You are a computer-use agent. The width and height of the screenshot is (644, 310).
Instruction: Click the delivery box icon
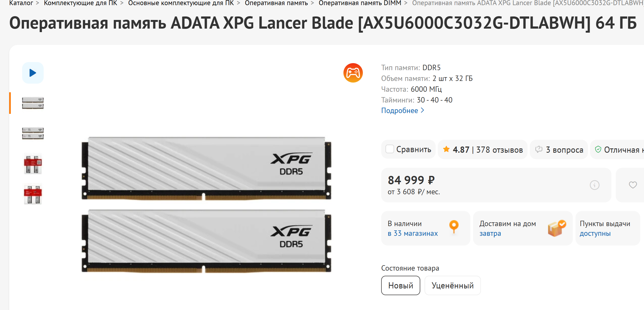(x=557, y=228)
